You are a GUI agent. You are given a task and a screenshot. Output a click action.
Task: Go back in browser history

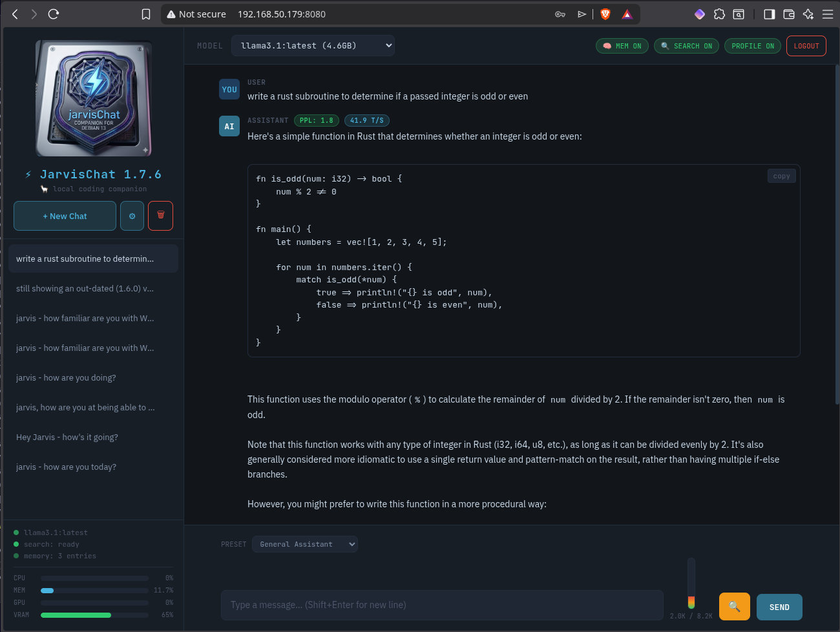(x=15, y=14)
